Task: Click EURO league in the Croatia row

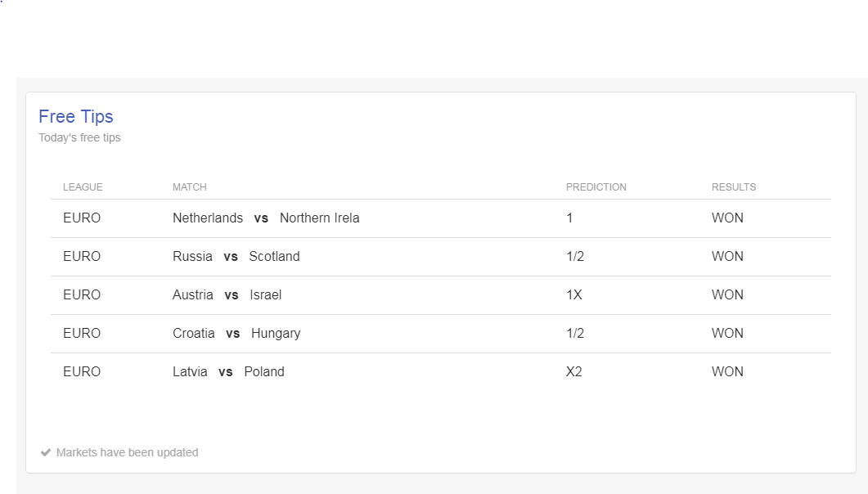Action: [82, 334]
